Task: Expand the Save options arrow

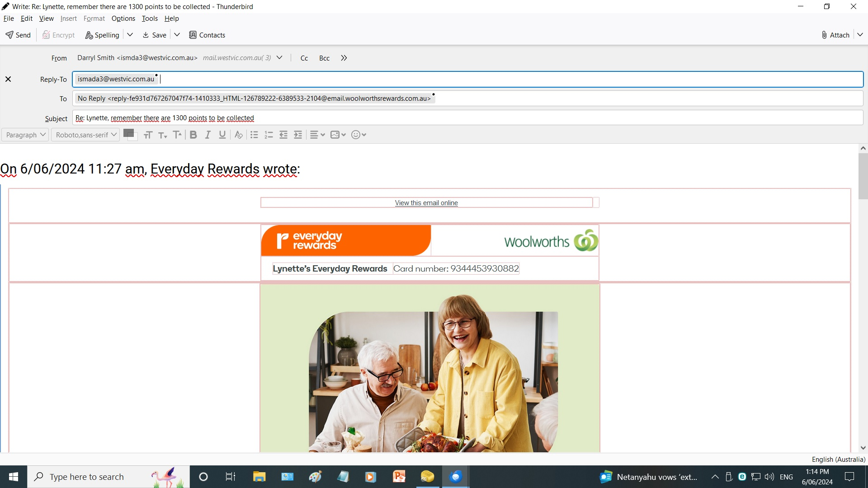Action: click(x=177, y=35)
